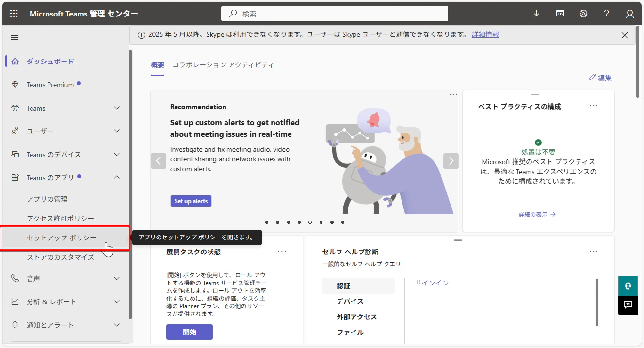Collapse navigation with hamburger icon

15,38
